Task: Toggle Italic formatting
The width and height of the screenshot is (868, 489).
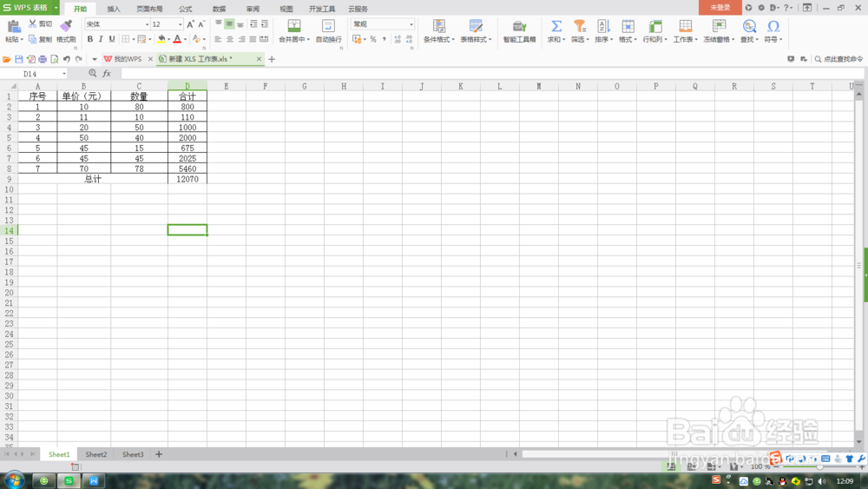Action: pyautogui.click(x=101, y=39)
